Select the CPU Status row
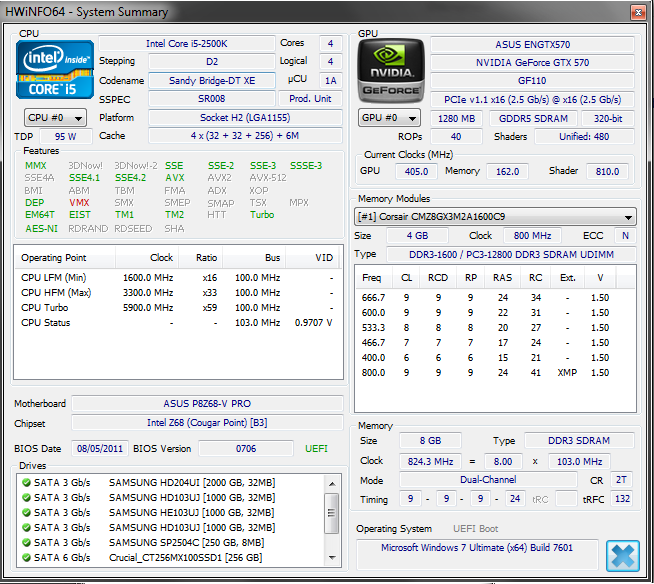Viewport: 654px width, 584px height. click(x=177, y=323)
